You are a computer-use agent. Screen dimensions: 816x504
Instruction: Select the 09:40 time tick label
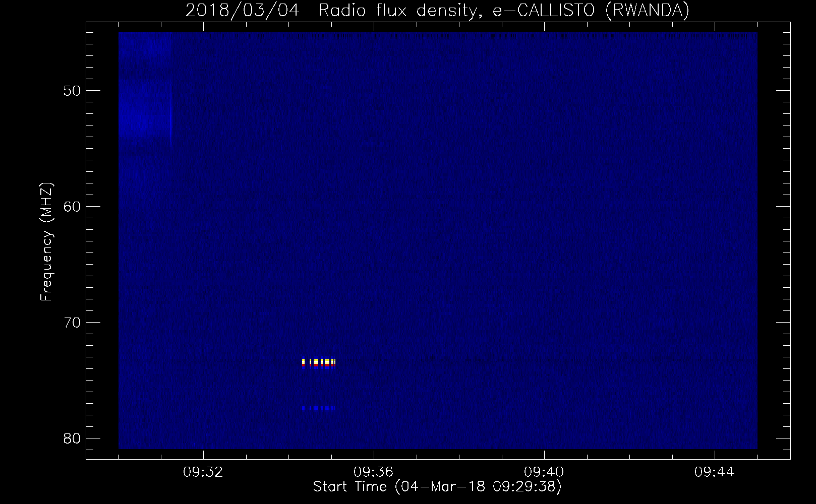[x=544, y=472]
